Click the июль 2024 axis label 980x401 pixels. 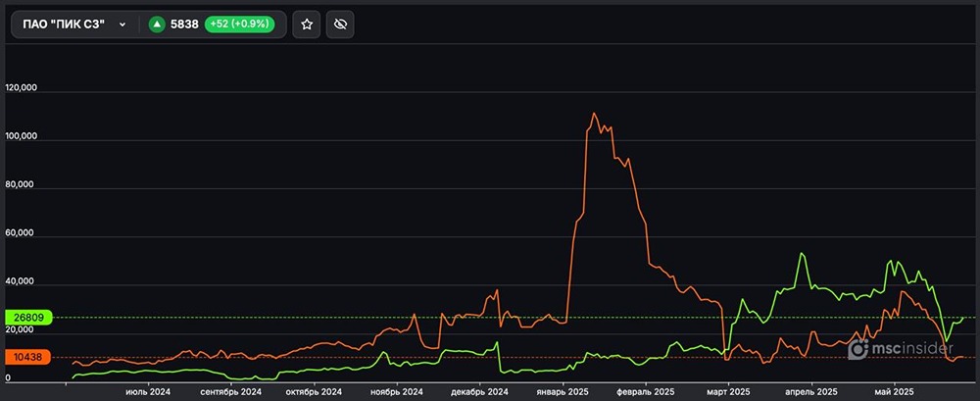tap(148, 391)
